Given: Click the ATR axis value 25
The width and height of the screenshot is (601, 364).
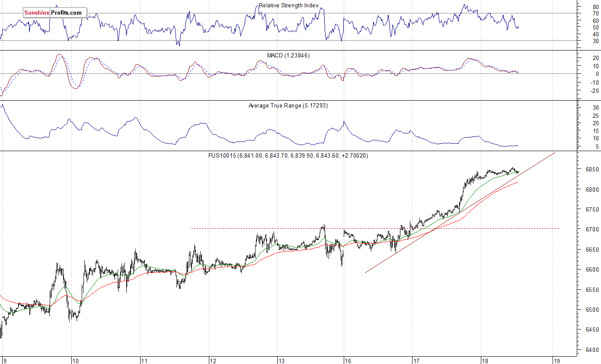Looking at the screenshot, I should pos(596,115).
